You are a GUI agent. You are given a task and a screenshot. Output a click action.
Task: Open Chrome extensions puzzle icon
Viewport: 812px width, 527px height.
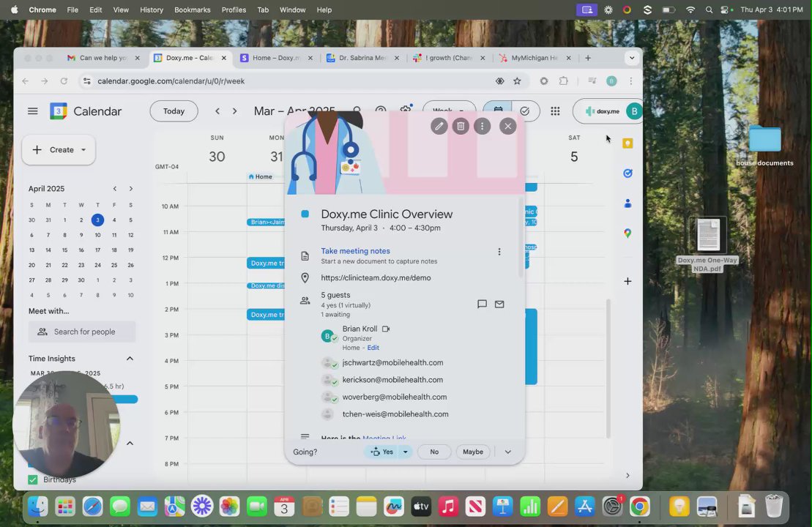564,81
